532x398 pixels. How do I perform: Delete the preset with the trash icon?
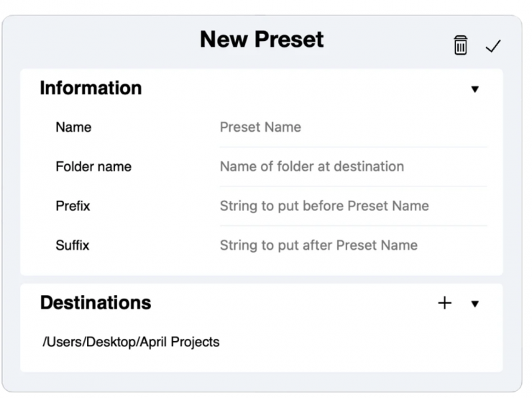pos(461,45)
